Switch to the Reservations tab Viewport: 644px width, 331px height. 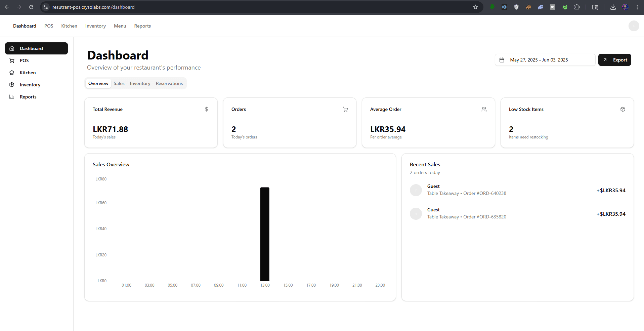169,83
